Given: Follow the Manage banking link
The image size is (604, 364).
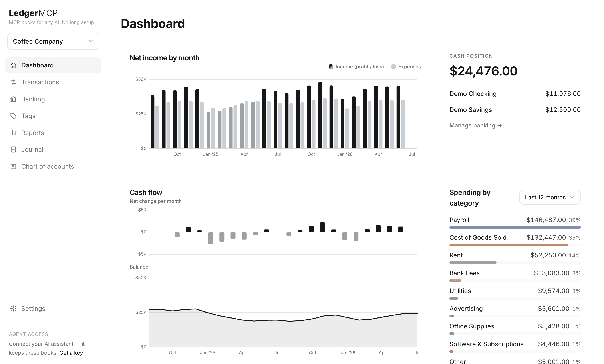Looking at the screenshot, I should (x=476, y=126).
